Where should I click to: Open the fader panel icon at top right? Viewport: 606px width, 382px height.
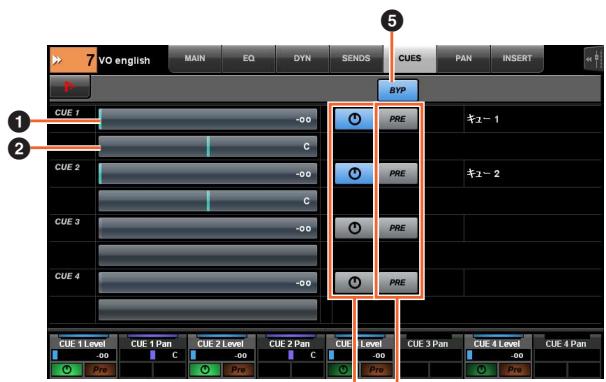point(593,58)
